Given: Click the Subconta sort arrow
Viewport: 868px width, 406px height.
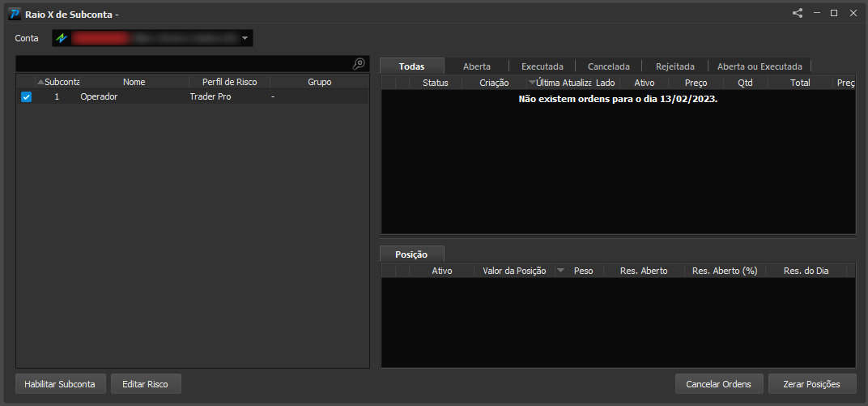Looking at the screenshot, I should tap(40, 82).
